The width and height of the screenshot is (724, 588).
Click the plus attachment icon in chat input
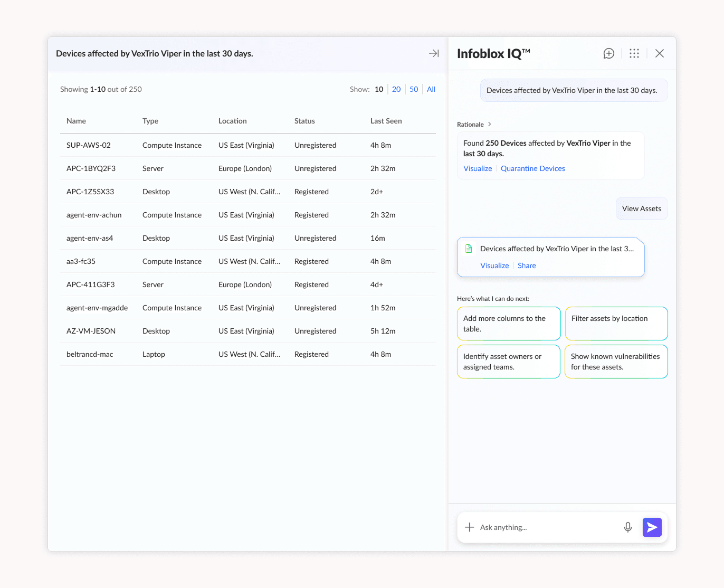(x=469, y=527)
